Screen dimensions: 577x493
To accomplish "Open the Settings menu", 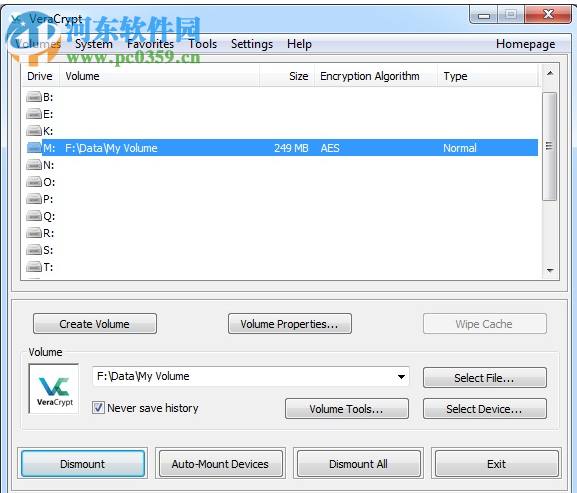I will point(252,44).
